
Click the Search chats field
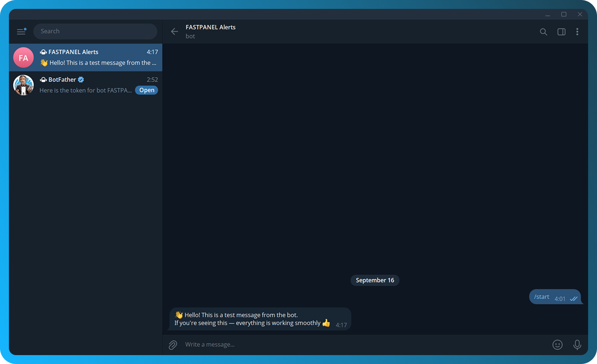coord(95,32)
